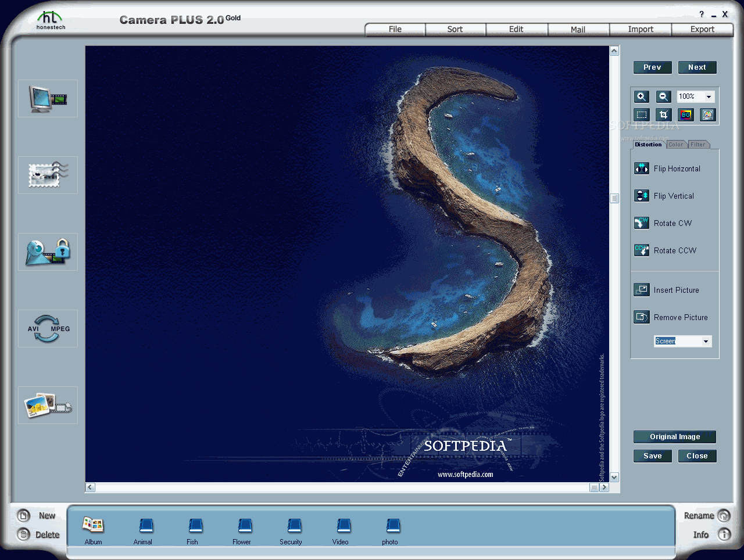The image size is (744, 560).
Task: Open the Album folder
Action: (x=93, y=526)
